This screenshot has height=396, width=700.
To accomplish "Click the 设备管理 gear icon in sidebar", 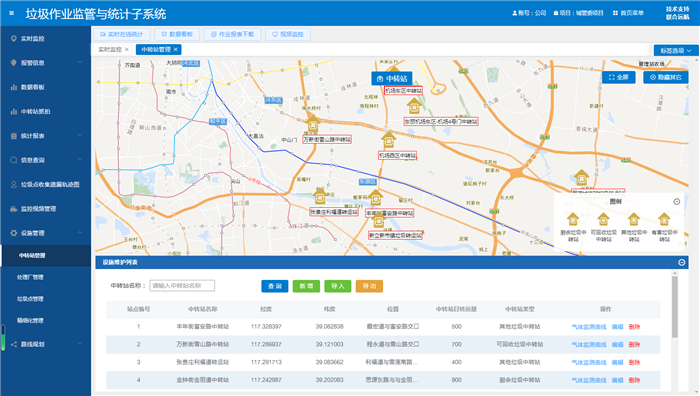I will (x=14, y=233).
